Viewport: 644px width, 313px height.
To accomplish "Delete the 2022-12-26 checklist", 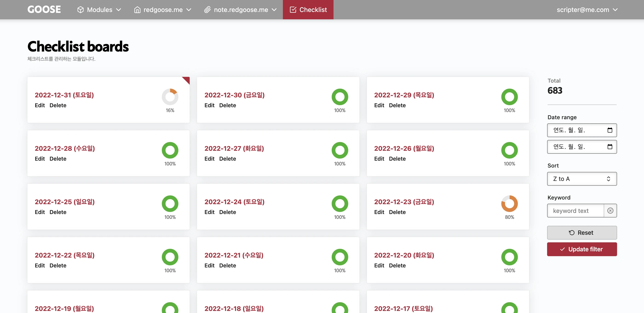I will (x=397, y=159).
